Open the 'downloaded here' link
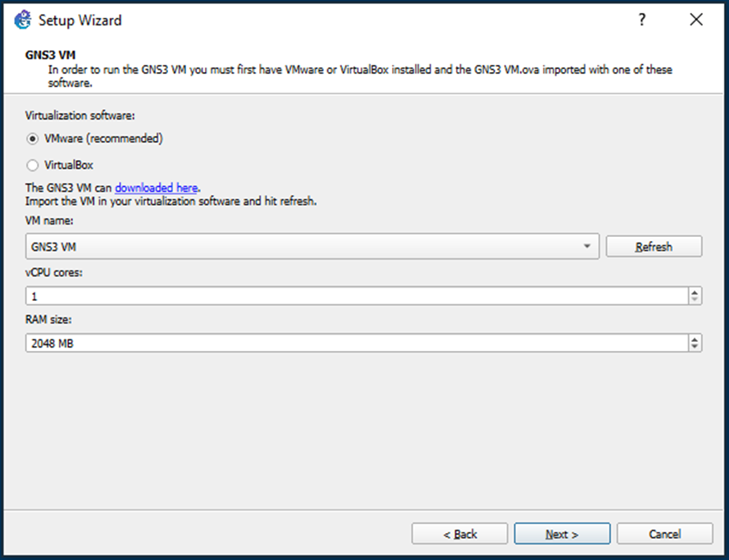729x560 pixels. 156,188
